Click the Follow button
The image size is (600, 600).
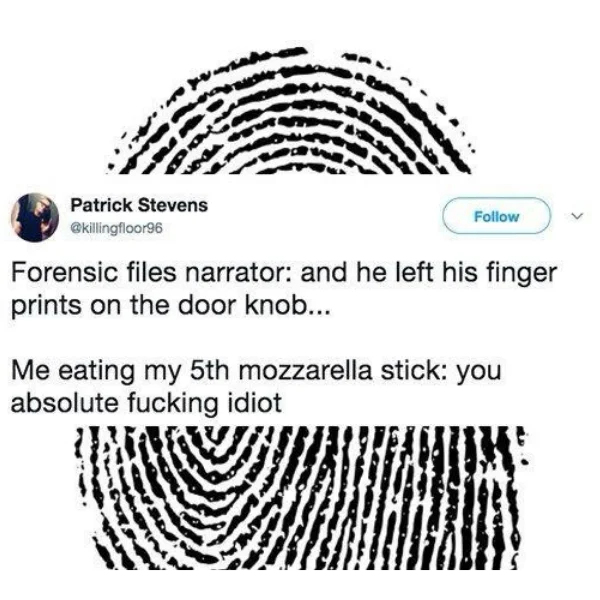pyautogui.click(x=497, y=216)
